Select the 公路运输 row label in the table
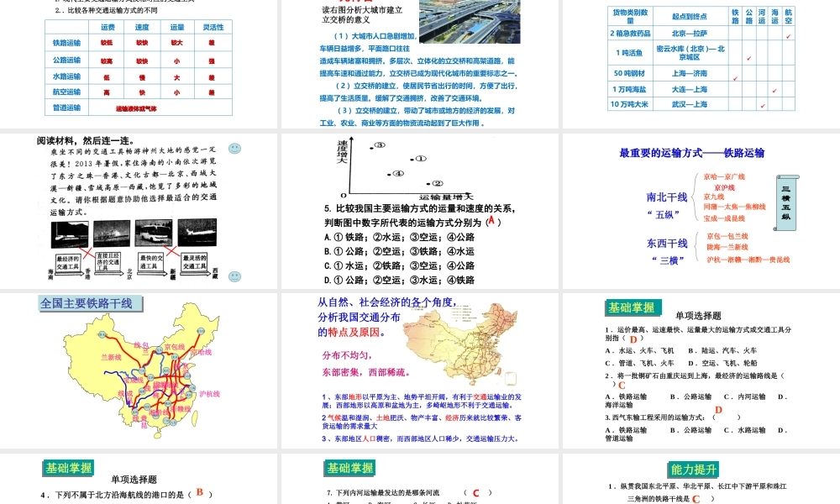The image size is (840, 504). [x=67, y=60]
